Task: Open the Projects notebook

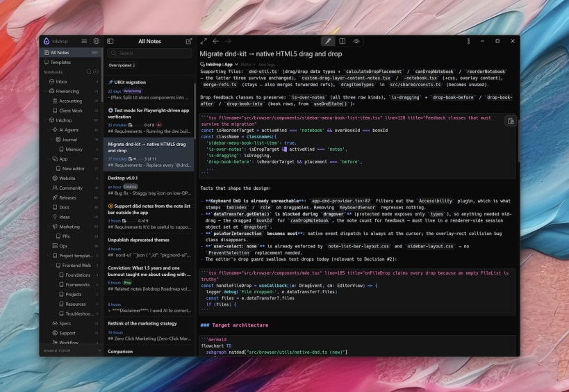Action: 71,295
